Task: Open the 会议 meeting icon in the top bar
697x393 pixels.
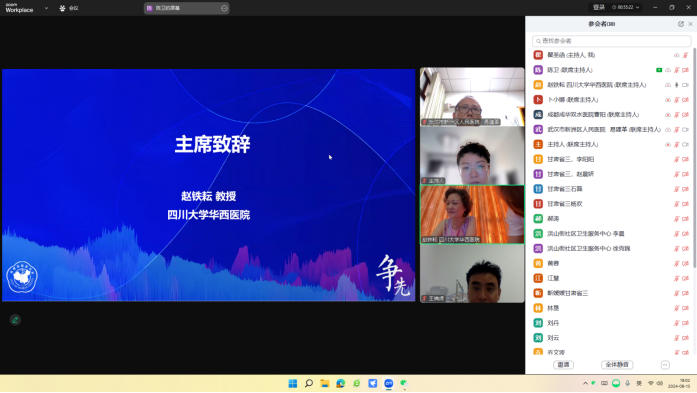Action: click(x=68, y=8)
